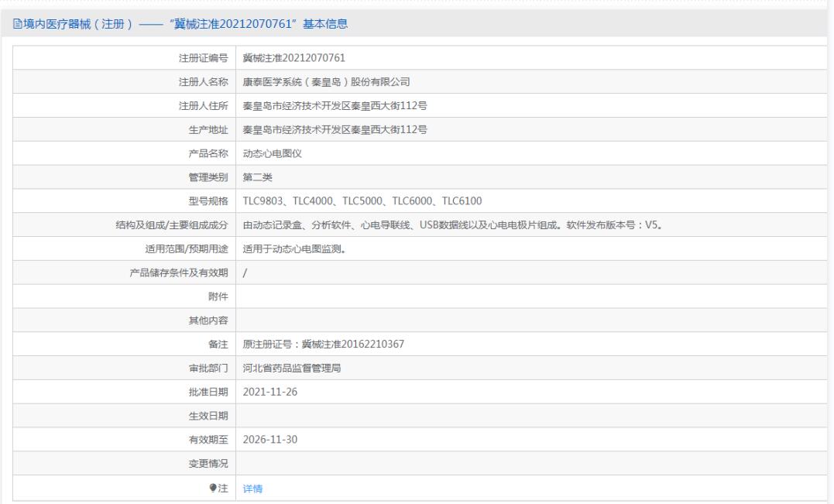Click the 批准日期 label

pyautogui.click(x=208, y=392)
